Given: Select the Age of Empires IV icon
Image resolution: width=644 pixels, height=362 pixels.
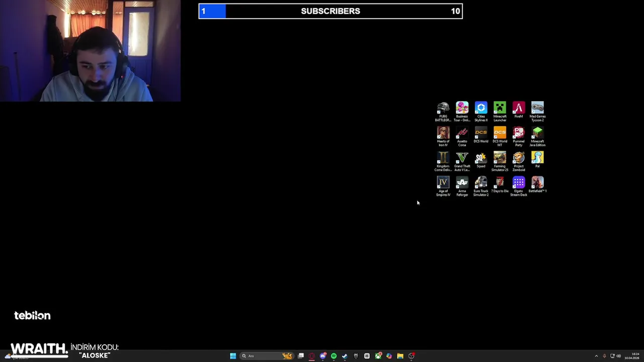Looking at the screenshot, I should (443, 187).
